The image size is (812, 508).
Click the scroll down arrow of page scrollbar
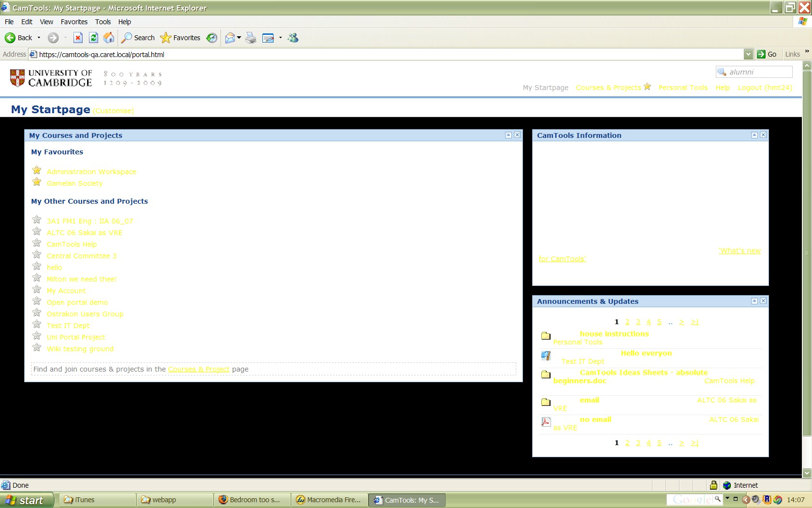click(807, 473)
